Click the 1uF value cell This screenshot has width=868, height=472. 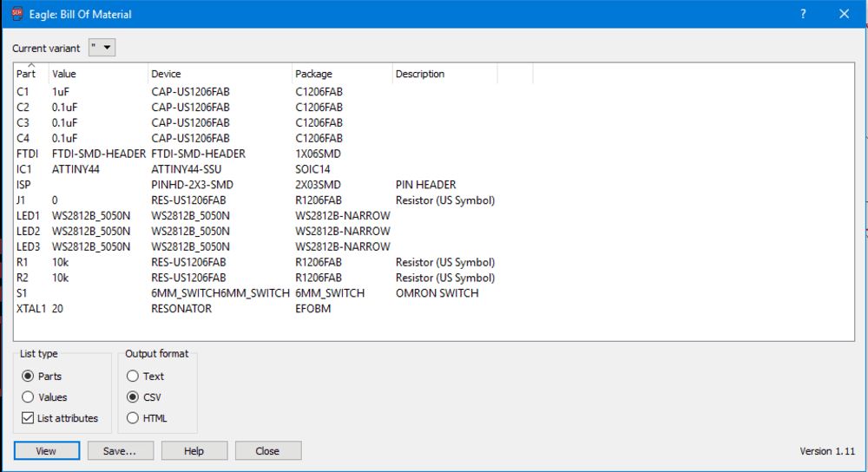click(x=61, y=92)
